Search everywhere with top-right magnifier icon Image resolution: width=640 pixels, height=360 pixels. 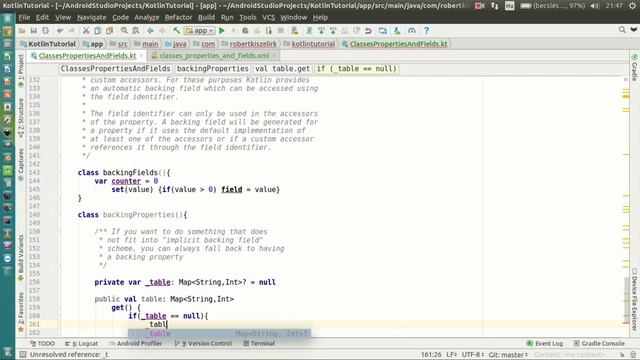coord(622,30)
